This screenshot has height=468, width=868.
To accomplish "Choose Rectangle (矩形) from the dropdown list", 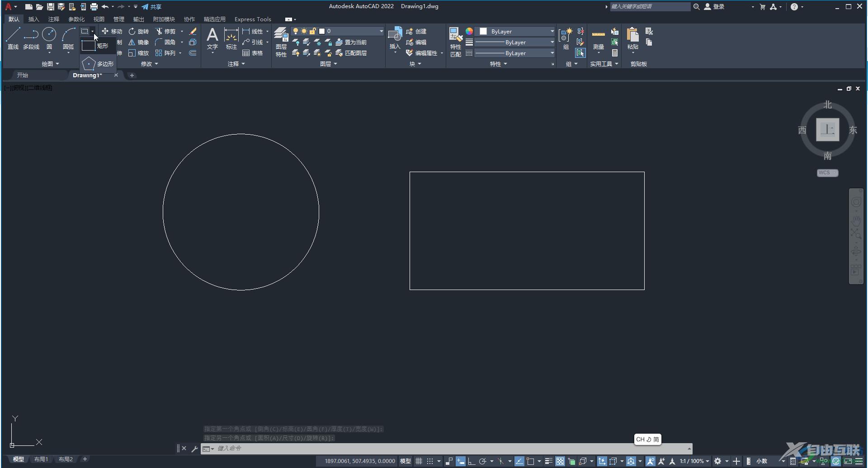I will [x=98, y=46].
